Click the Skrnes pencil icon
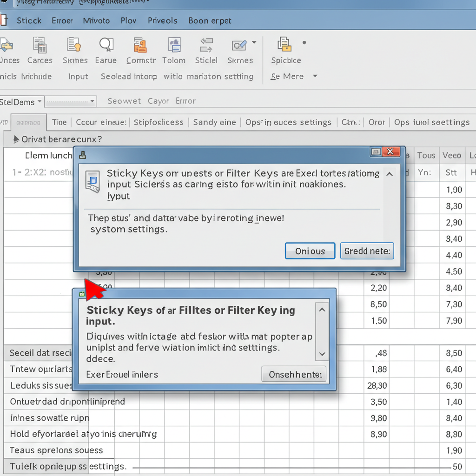Image resolution: width=476 pixels, height=476 pixels. tap(239, 45)
